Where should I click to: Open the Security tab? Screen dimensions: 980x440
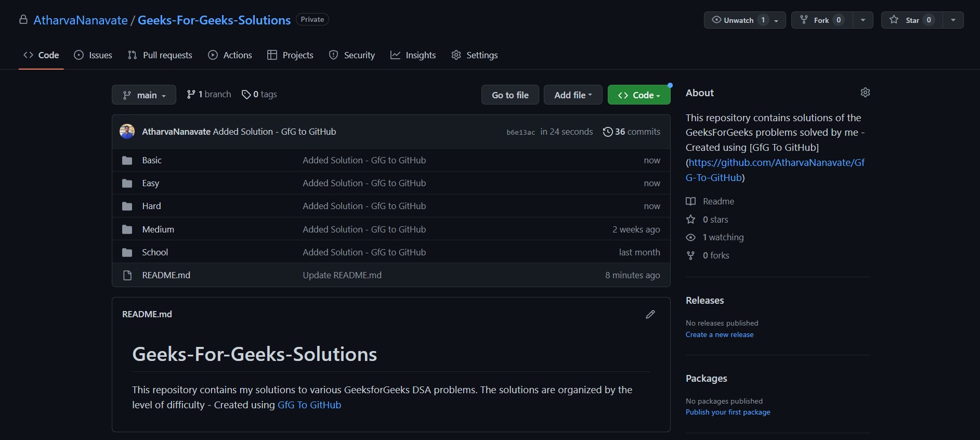tap(352, 55)
